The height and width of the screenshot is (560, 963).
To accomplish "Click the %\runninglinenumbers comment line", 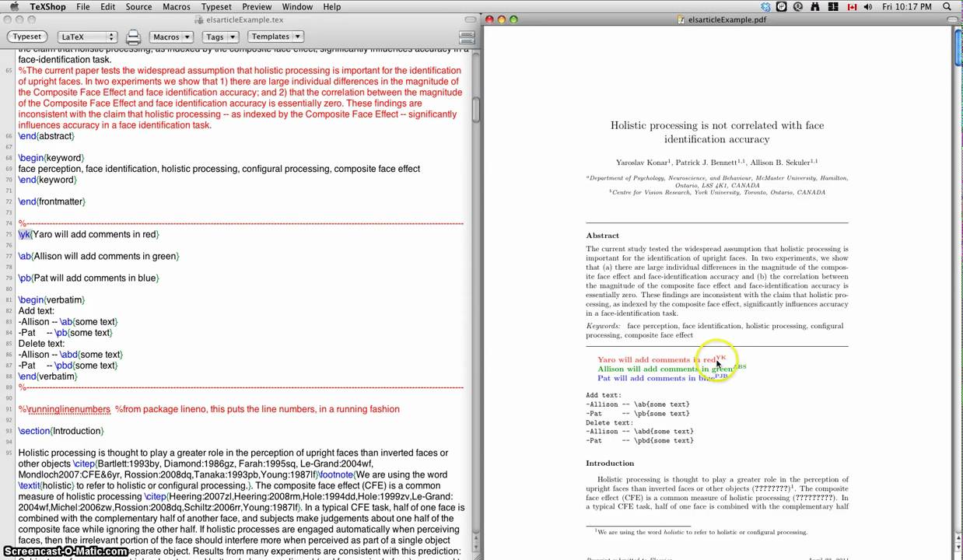I will pyautogui.click(x=209, y=409).
